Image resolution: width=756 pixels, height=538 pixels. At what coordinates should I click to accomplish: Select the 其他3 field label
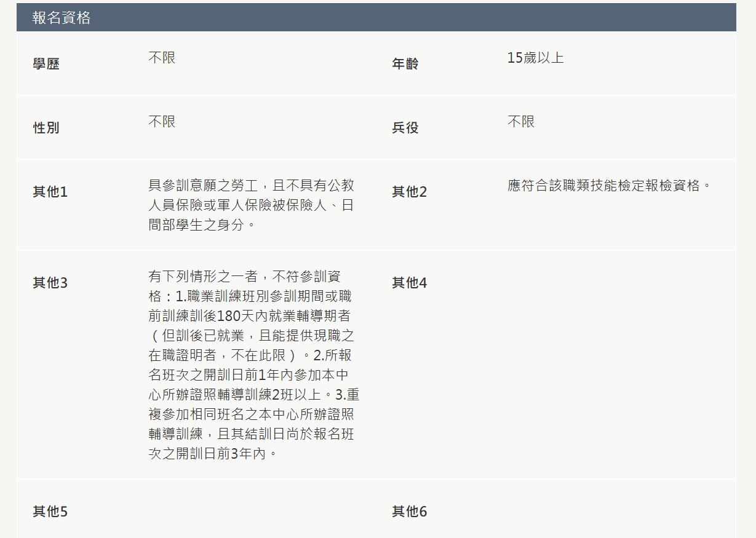pyautogui.click(x=50, y=283)
